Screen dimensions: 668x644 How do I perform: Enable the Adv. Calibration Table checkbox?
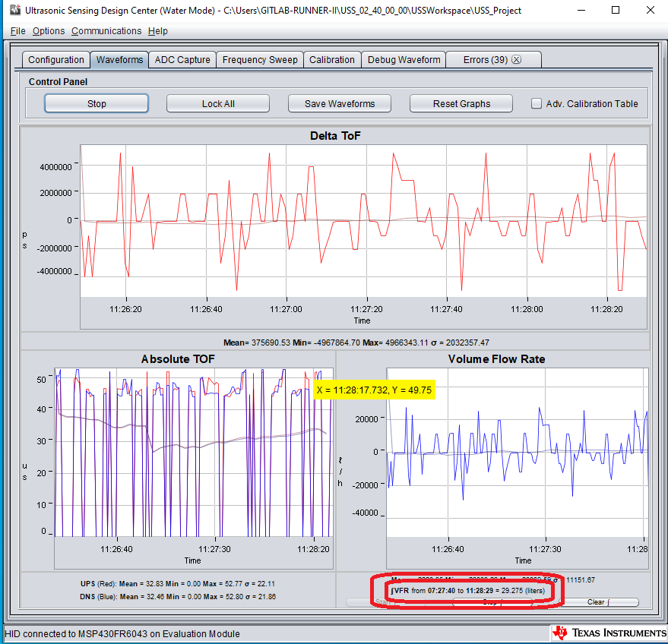537,104
